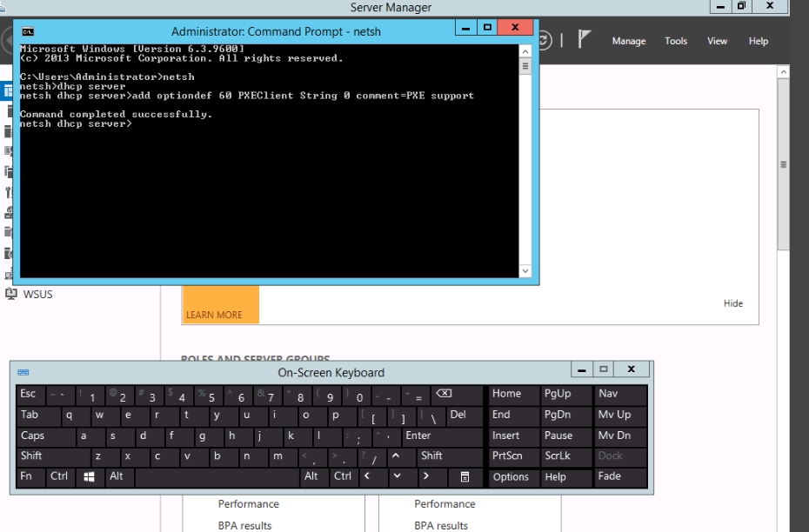Toggle the right Alt key on keyboard
Image resolution: width=809 pixels, height=532 pixels.
(314, 477)
